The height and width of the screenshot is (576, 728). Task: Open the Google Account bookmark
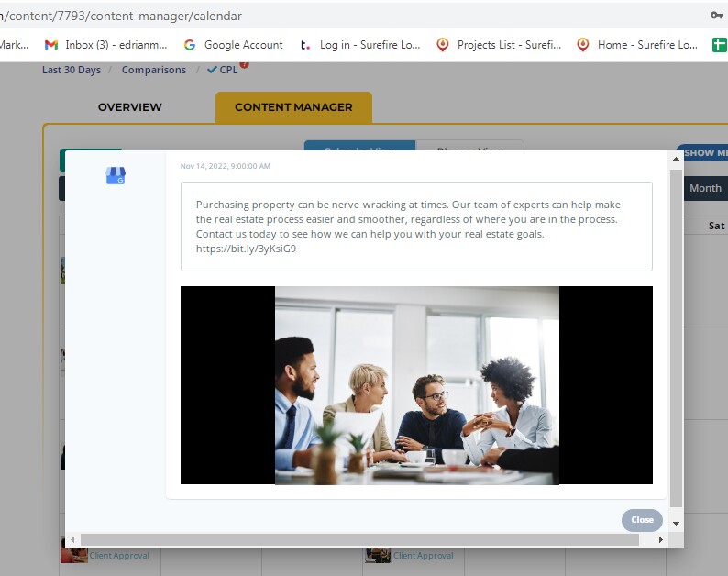(233, 45)
